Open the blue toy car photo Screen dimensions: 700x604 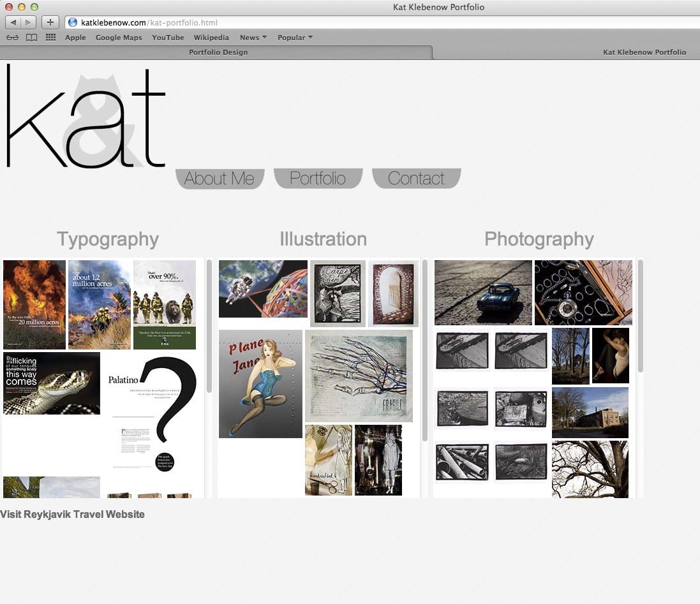(x=483, y=293)
